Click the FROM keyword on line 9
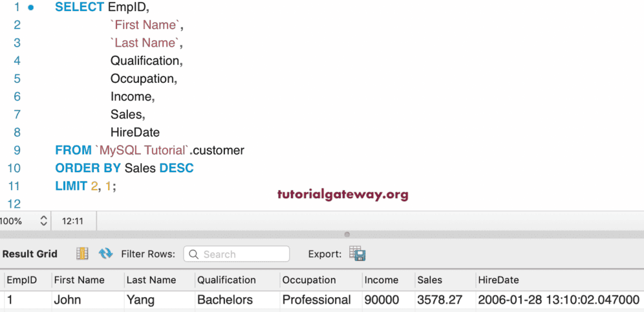The image size is (644, 312). tap(73, 150)
